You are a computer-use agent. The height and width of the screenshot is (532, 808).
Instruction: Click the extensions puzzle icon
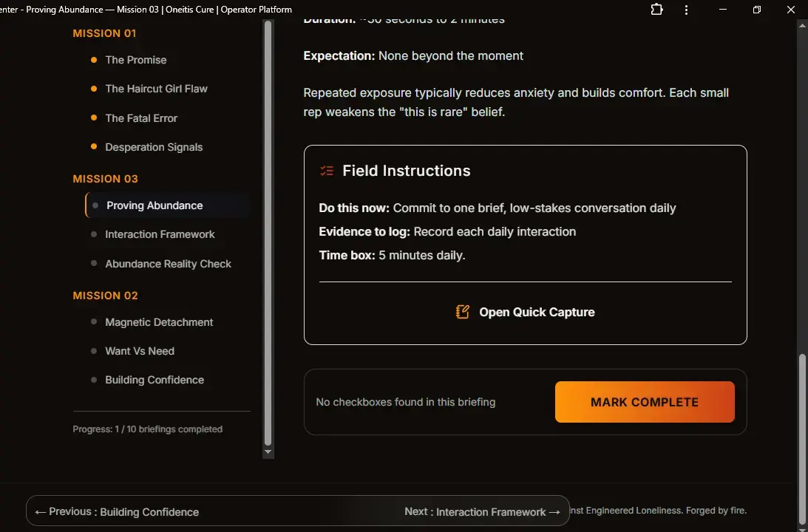(x=656, y=10)
